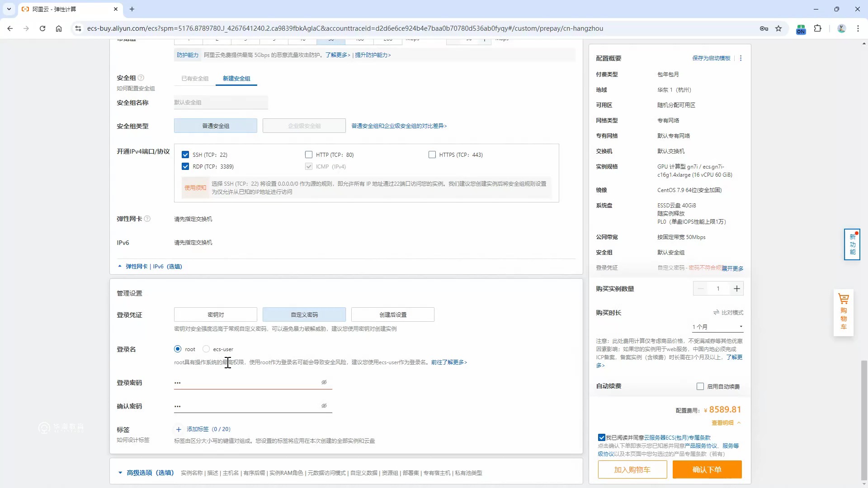Screen dimensions: 868x488
Task: Close the 阿里云 弹性计算 tab
Action: coord(116,9)
